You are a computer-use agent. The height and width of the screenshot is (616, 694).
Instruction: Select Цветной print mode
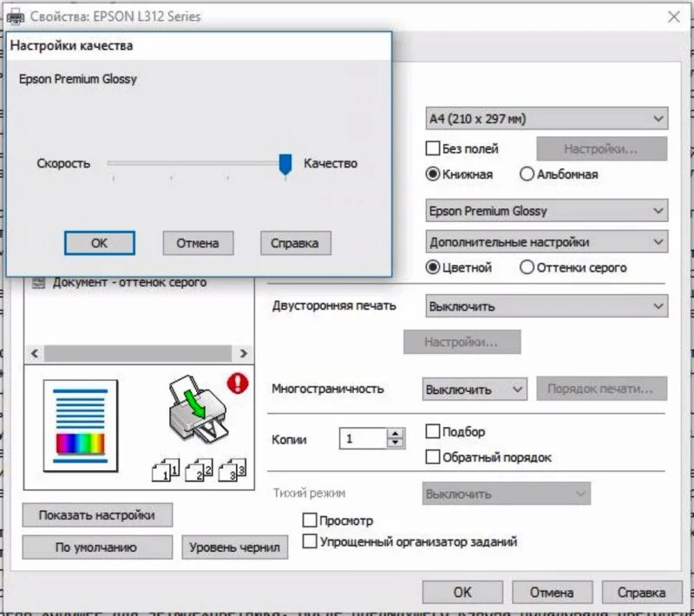click(432, 267)
